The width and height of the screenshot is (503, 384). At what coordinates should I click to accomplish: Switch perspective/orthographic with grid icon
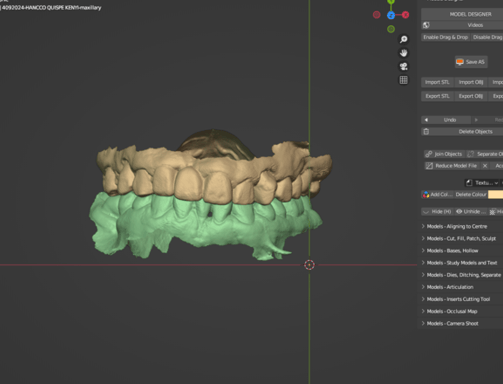(404, 80)
